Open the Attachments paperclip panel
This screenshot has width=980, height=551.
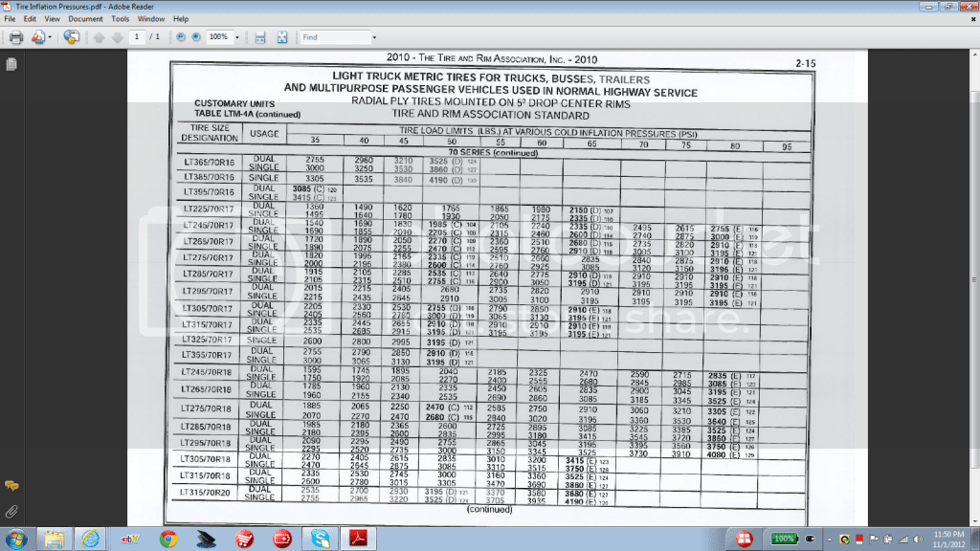click(x=11, y=513)
